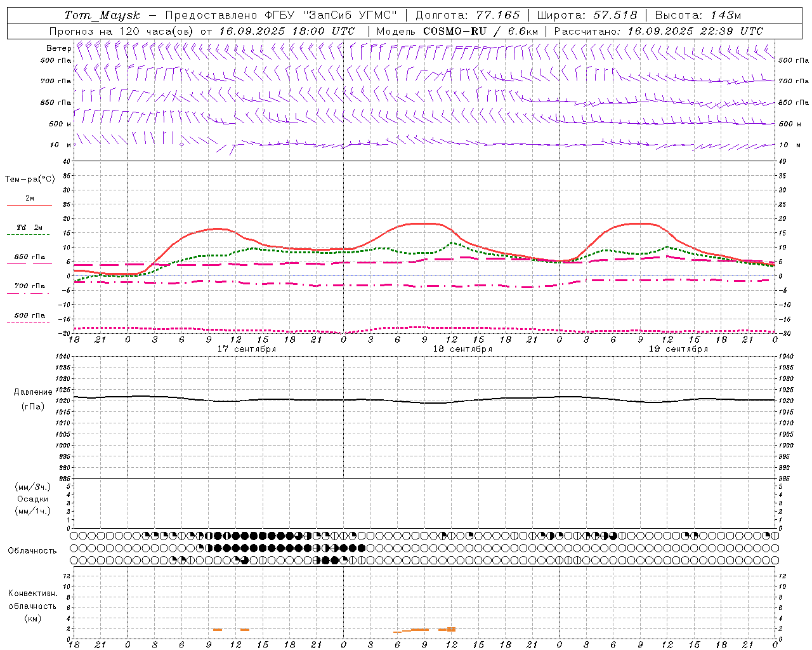Click the dashed legend line under Td 2м
The width and height of the screenshot is (812, 650).
point(28,234)
